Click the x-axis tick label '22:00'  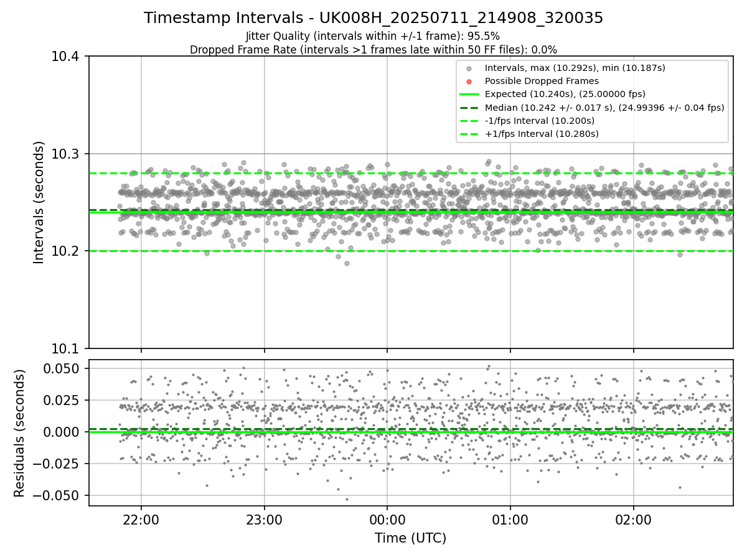coord(141,520)
